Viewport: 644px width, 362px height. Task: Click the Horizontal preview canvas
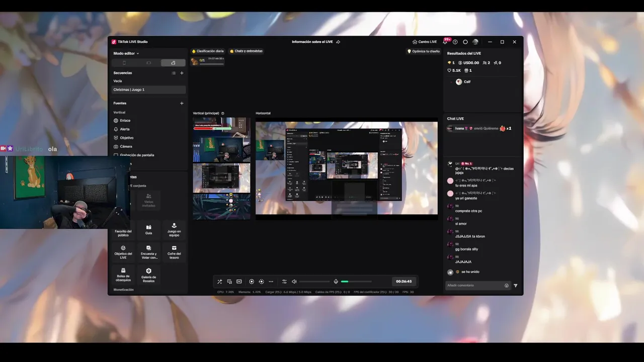click(347, 168)
